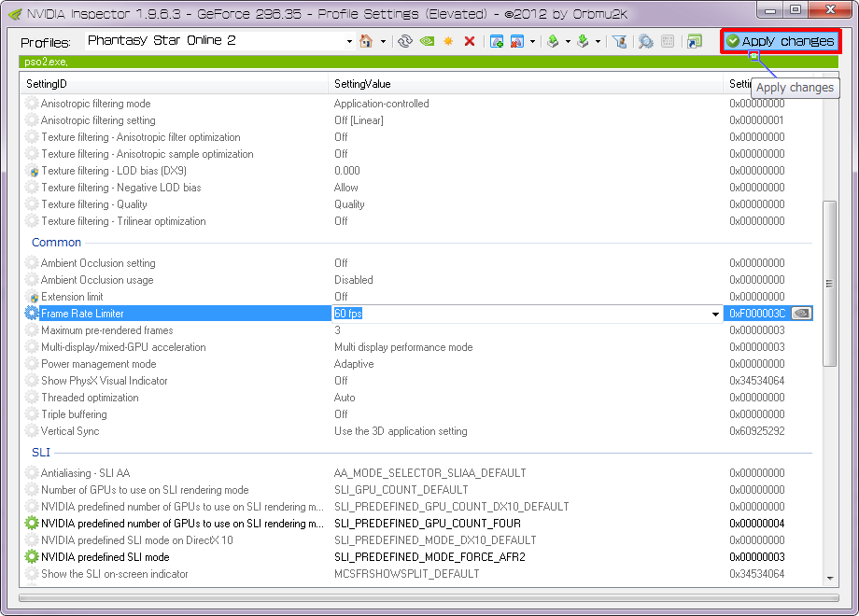Select NVIDIA predefined SLI mode on DirectX 10 row
Screen dimensions: 859x616
[417, 539]
